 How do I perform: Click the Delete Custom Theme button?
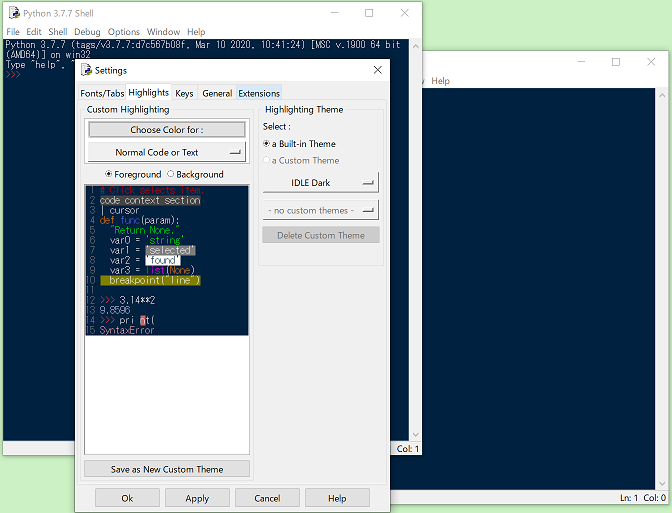point(321,235)
